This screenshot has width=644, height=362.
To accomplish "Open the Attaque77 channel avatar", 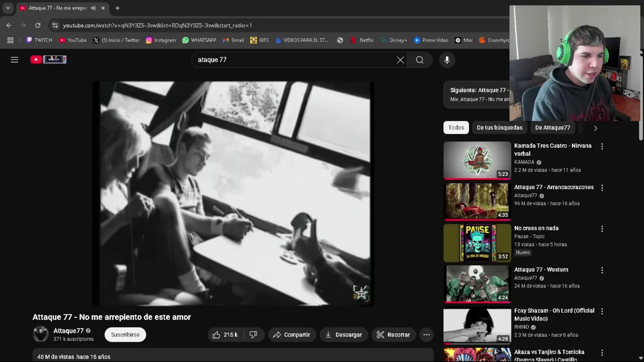I will coord(41,334).
